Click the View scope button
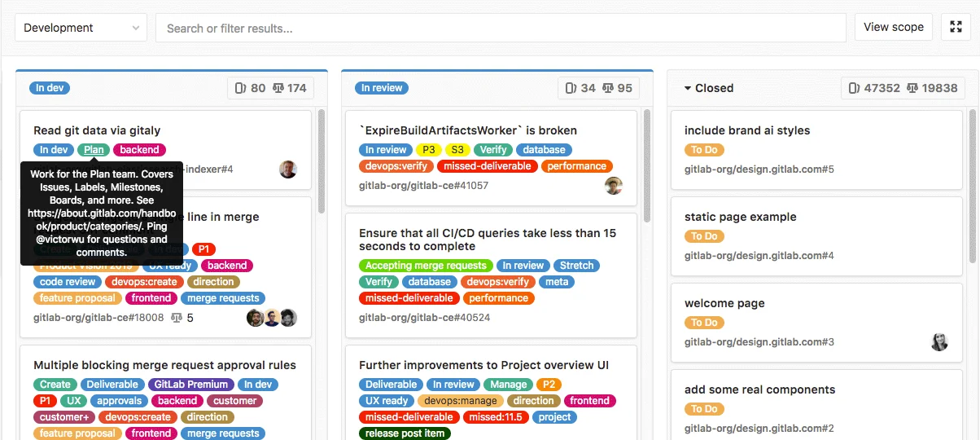The image size is (980, 440). (x=893, y=27)
